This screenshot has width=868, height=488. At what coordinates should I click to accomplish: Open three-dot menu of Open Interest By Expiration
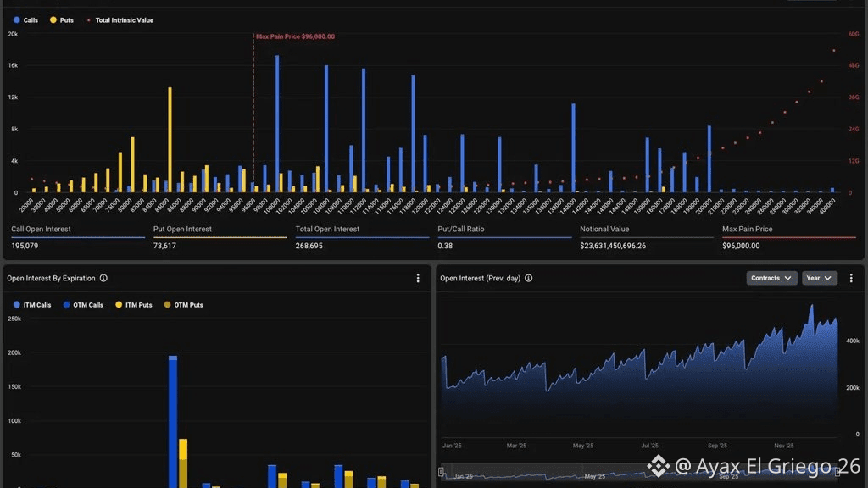click(418, 278)
